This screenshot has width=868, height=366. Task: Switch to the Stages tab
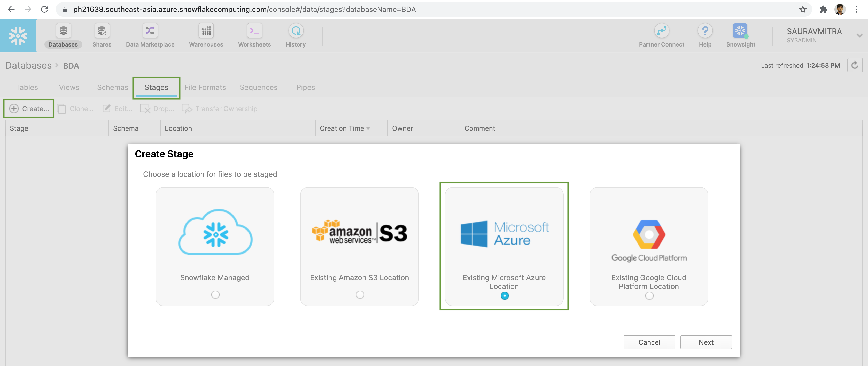click(x=156, y=87)
